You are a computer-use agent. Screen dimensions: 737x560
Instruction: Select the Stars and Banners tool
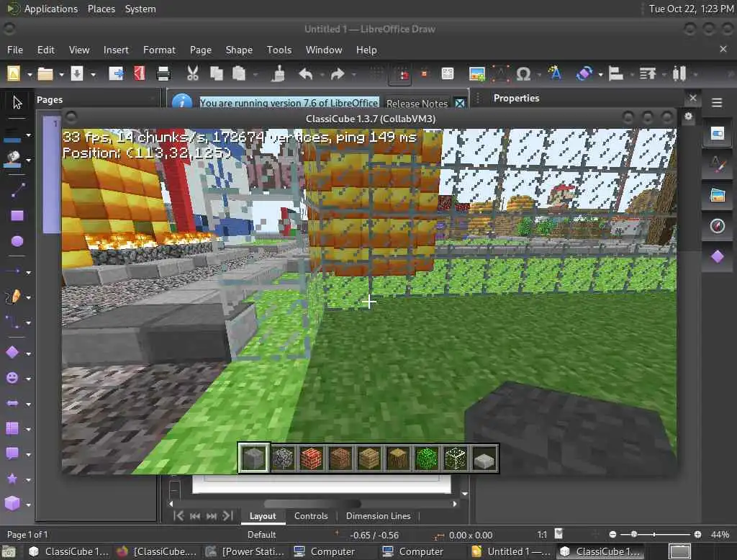pos(13,479)
